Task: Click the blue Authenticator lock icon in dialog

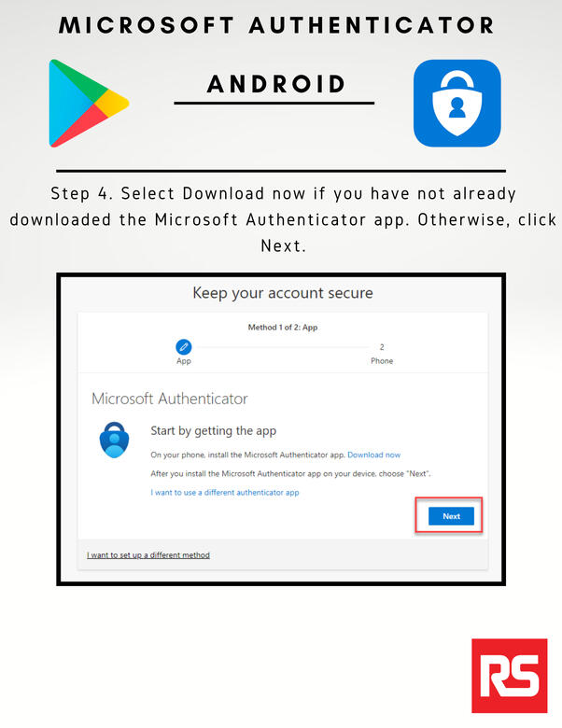Action: click(114, 440)
